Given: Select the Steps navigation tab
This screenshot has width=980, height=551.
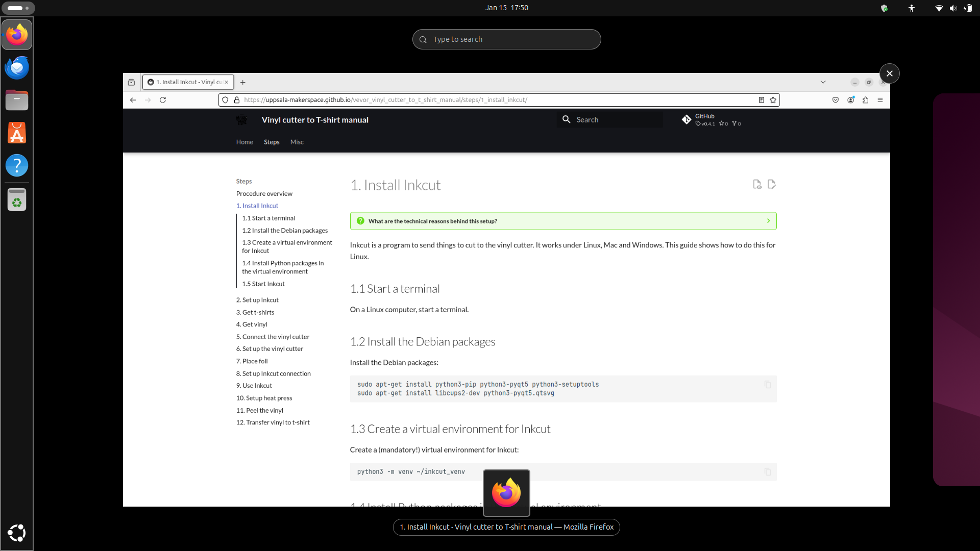Looking at the screenshot, I should click(272, 142).
